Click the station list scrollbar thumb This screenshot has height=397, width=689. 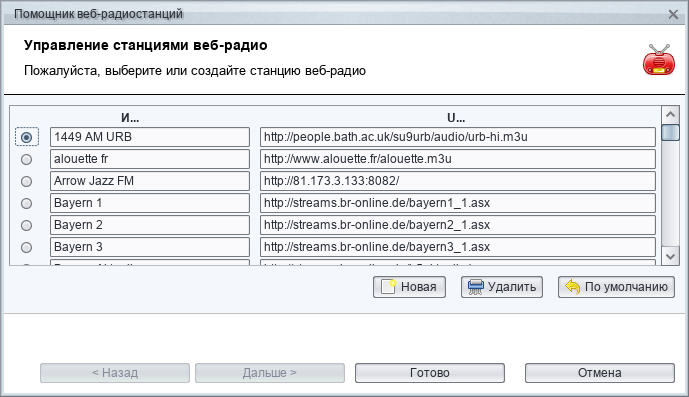[671, 133]
